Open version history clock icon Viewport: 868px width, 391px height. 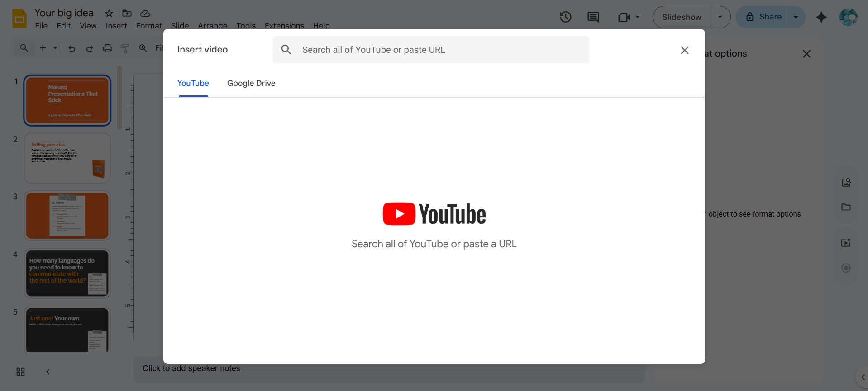pos(566,17)
